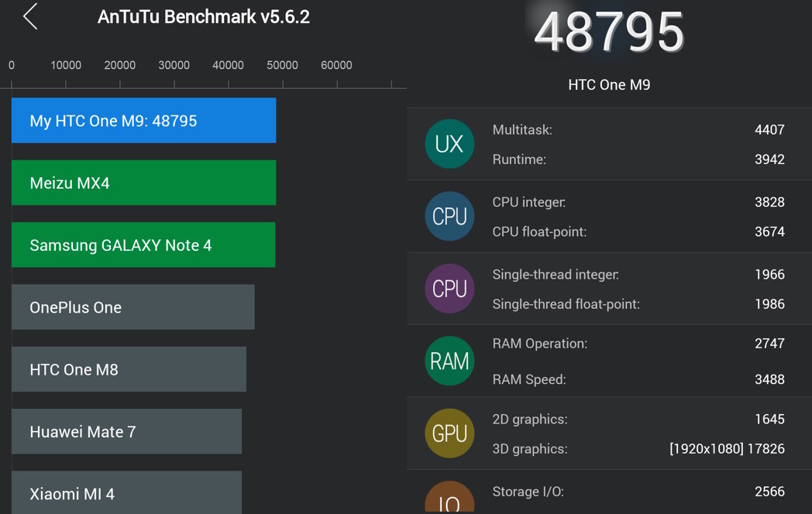This screenshot has width=812, height=514.
Task: Select the RAM Speed result row
Action: pyautogui.click(x=638, y=379)
